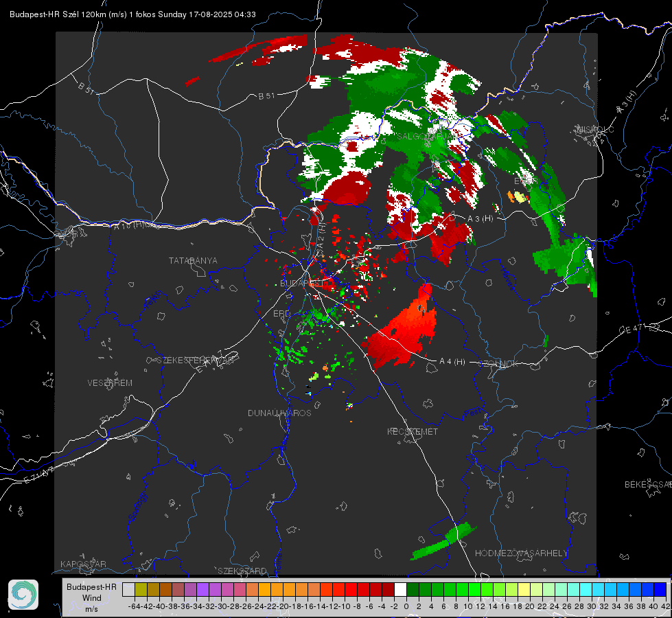
Task: Click the blue Pest county label
Action: 473,413
